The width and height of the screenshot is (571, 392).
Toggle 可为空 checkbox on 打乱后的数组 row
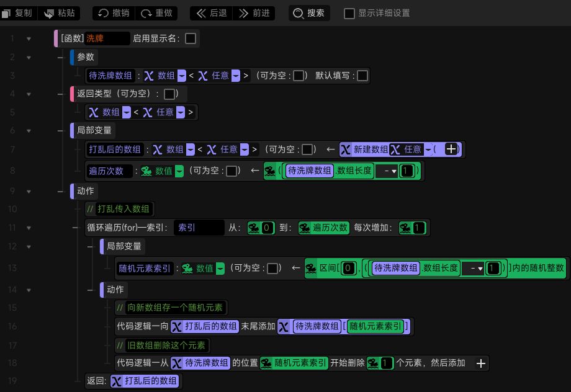point(307,149)
